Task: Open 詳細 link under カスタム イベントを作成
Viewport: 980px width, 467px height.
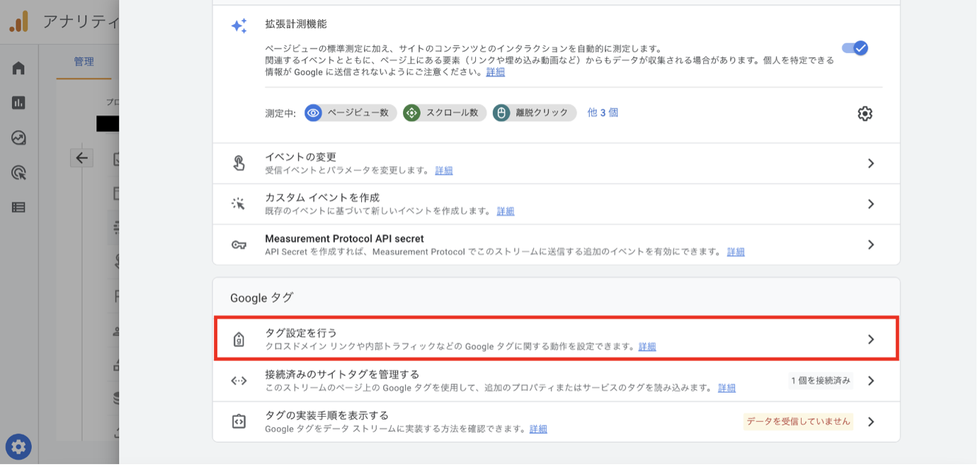Action: (506, 211)
